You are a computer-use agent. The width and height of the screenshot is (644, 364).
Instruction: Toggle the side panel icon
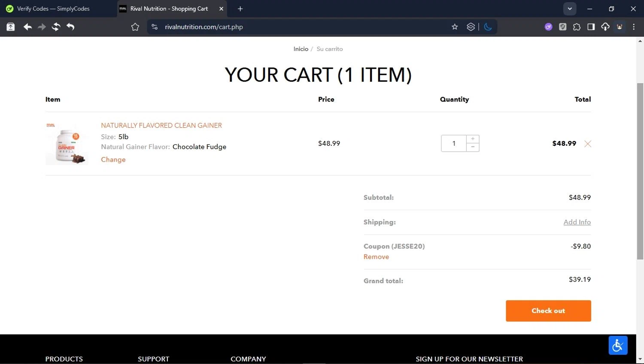click(x=591, y=27)
